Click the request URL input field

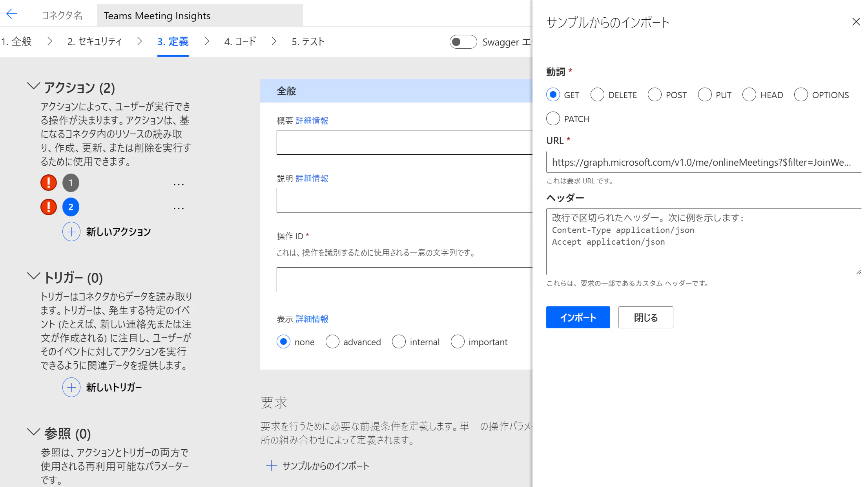pos(704,162)
